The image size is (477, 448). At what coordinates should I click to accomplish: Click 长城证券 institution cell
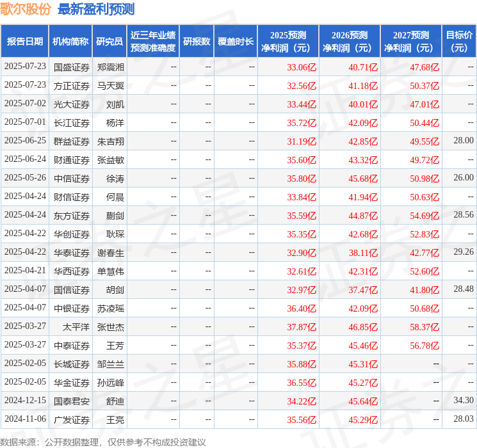point(72,364)
